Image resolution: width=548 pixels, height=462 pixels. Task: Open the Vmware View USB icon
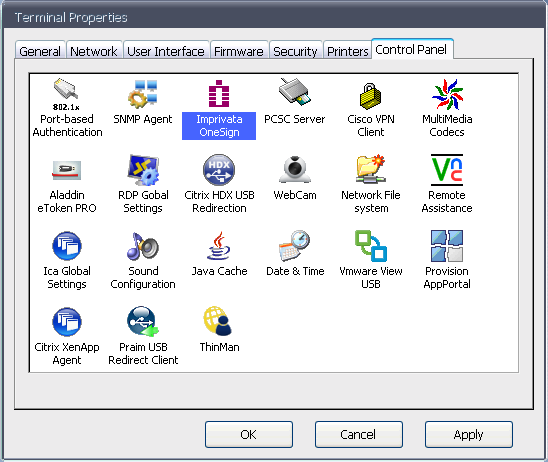pos(370,246)
